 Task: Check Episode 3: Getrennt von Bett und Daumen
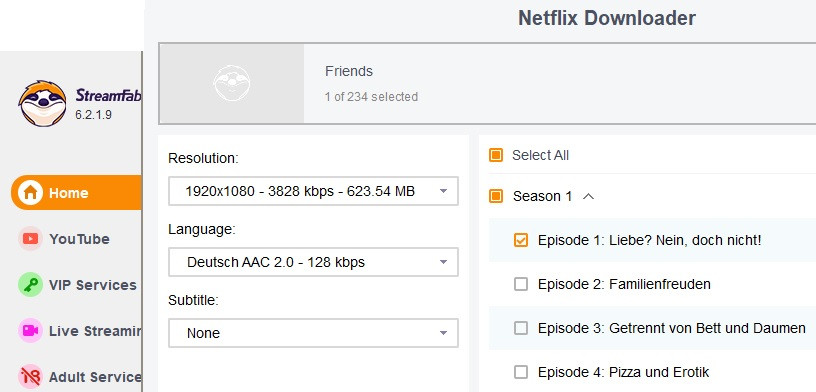click(x=520, y=328)
